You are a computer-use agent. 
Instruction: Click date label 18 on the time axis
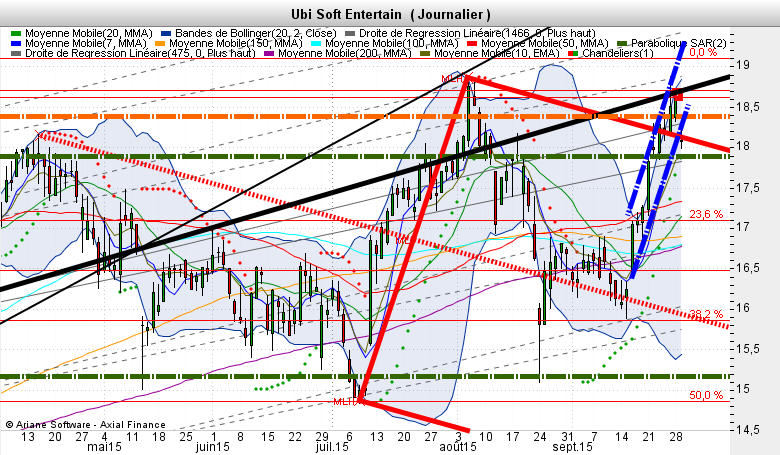(159, 437)
